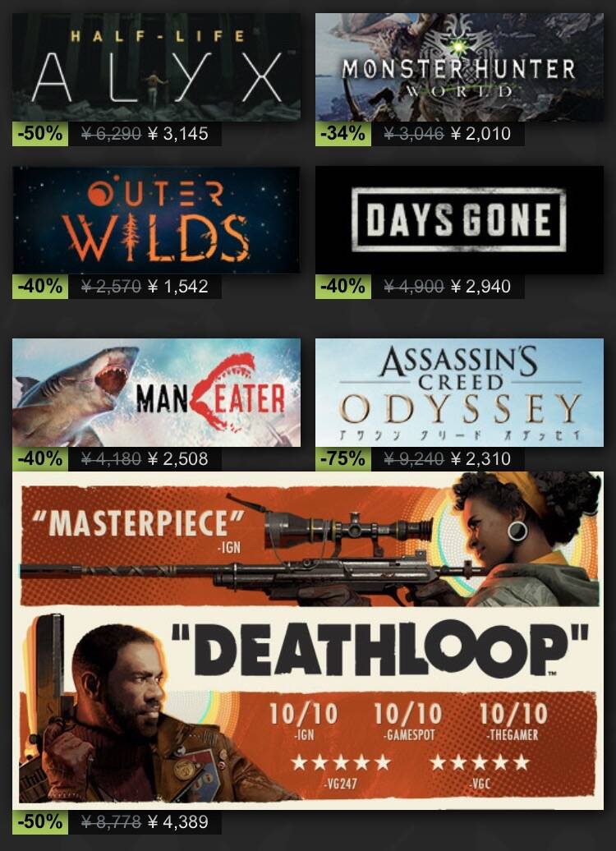Click the -50% badge under Half-Life Alyx
The height and width of the screenshot is (851, 616).
pyautogui.click(x=40, y=134)
